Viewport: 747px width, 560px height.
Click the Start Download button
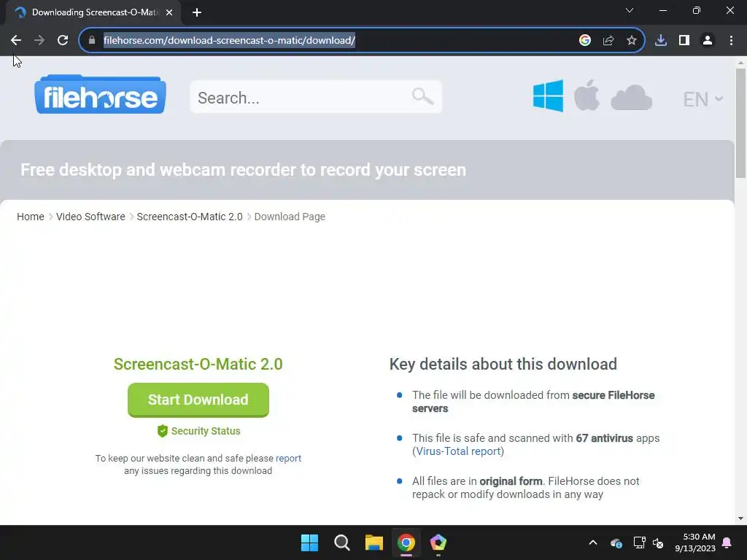coord(198,400)
